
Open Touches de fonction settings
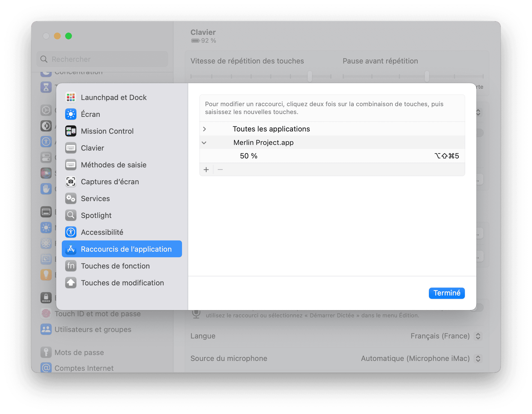pos(115,266)
